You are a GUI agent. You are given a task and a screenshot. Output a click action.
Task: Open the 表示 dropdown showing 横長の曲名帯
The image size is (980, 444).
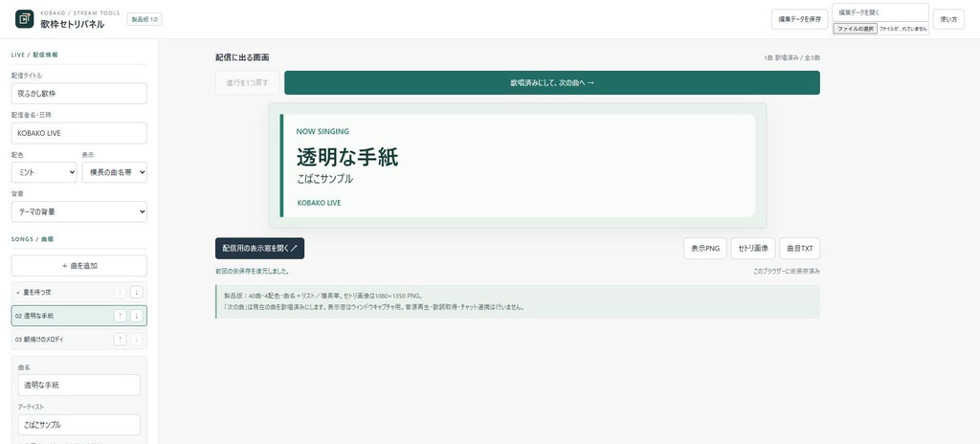pos(115,172)
